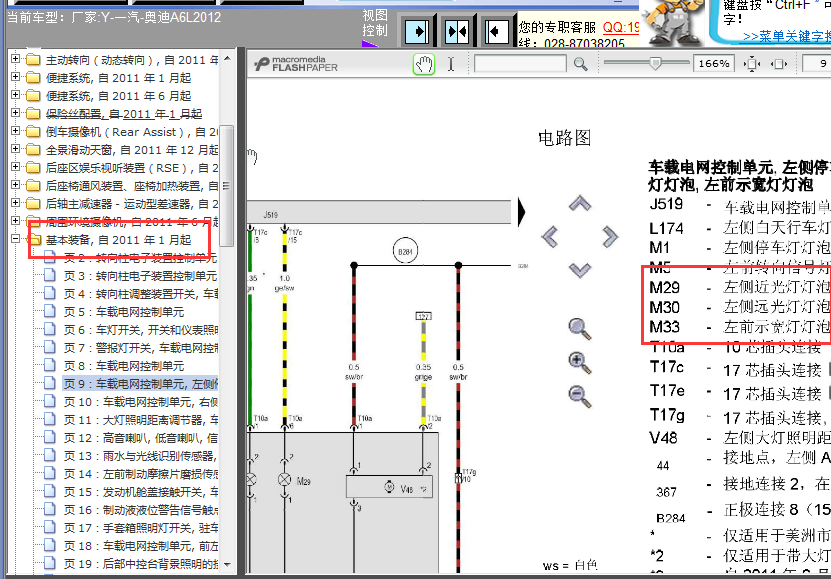Click the QQ customer service link
Image resolution: width=831 pixels, height=579 pixels.
[621, 28]
